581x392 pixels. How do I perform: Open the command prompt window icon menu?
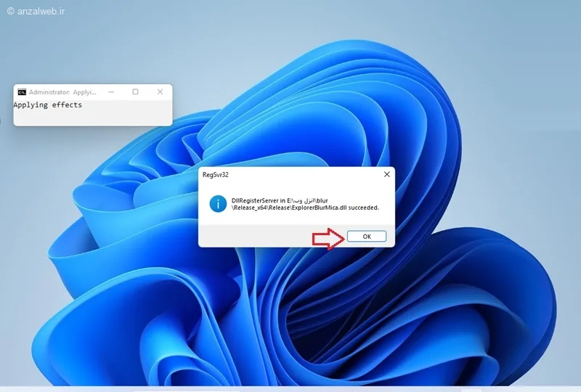pyautogui.click(x=22, y=92)
